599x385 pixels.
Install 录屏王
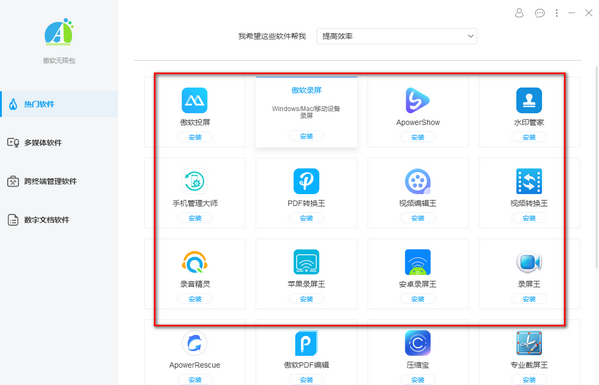coord(529,299)
